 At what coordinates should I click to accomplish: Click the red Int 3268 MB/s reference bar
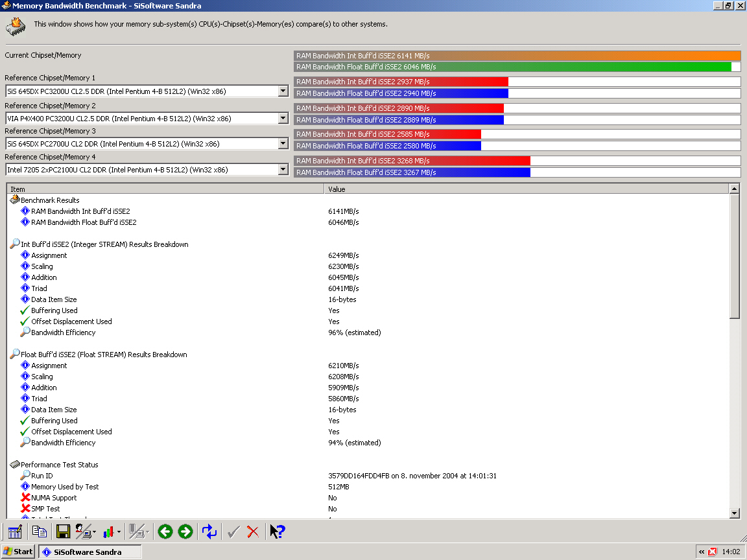coord(412,161)
